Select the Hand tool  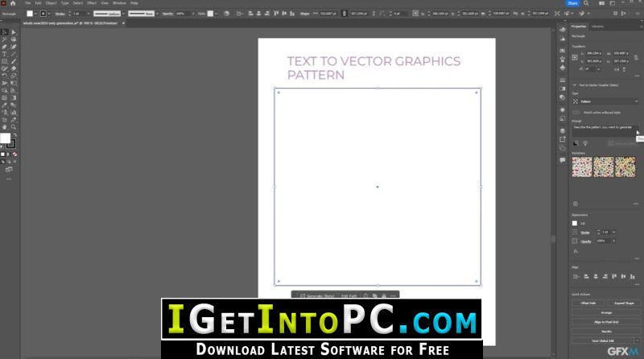point(5,127)
